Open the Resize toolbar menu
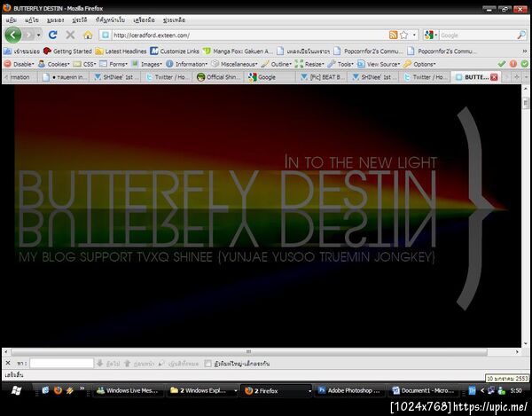 pyautogui.click(x=309, y=64)
